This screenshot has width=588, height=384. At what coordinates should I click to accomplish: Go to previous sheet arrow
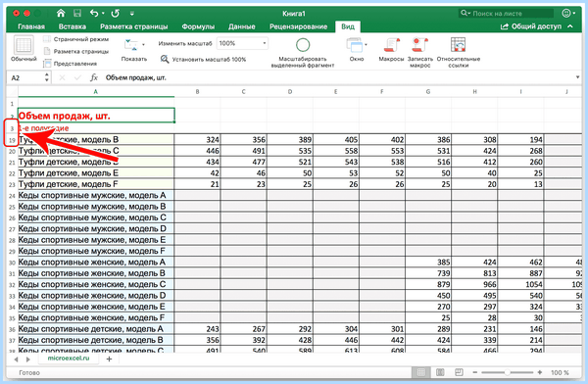pyautogui.click(x=16, y=360)
